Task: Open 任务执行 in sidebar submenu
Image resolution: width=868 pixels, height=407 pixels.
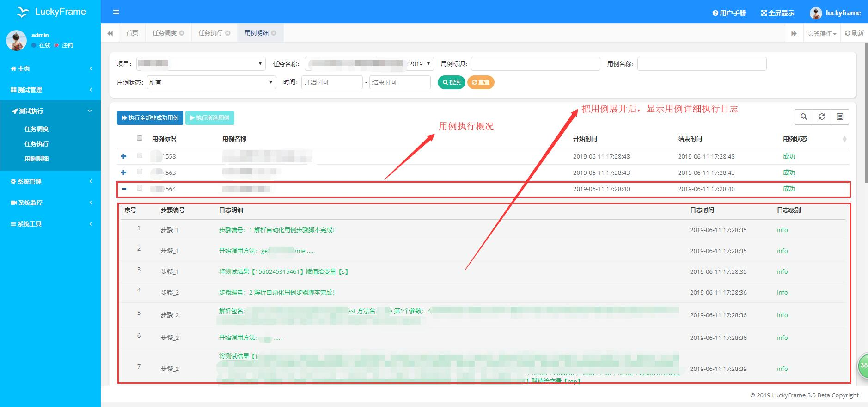Action: tap(37, 144)
